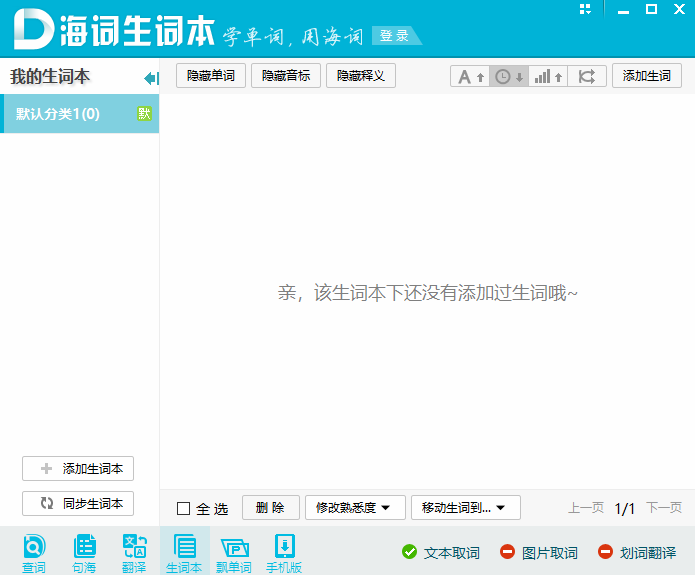The height and width of the screenshot is (575, 695).
Task: Toggle 划词翻译 selection translation
Action: 636,552
